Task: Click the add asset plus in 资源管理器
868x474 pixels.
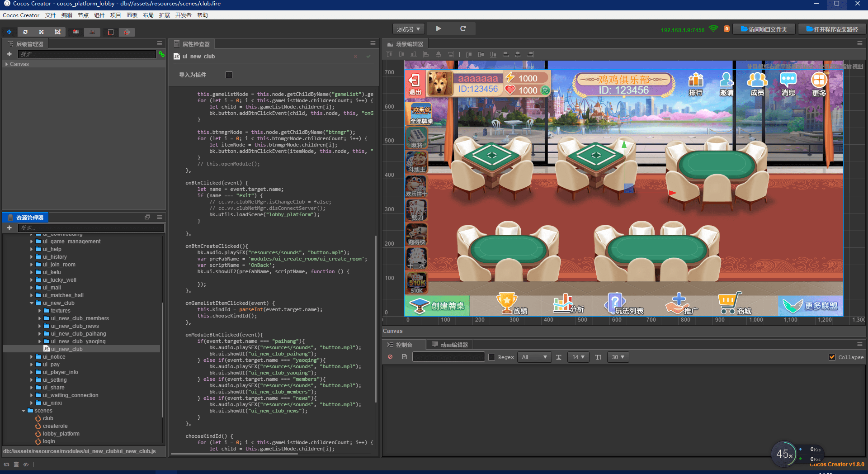Action: click(9, 228)
